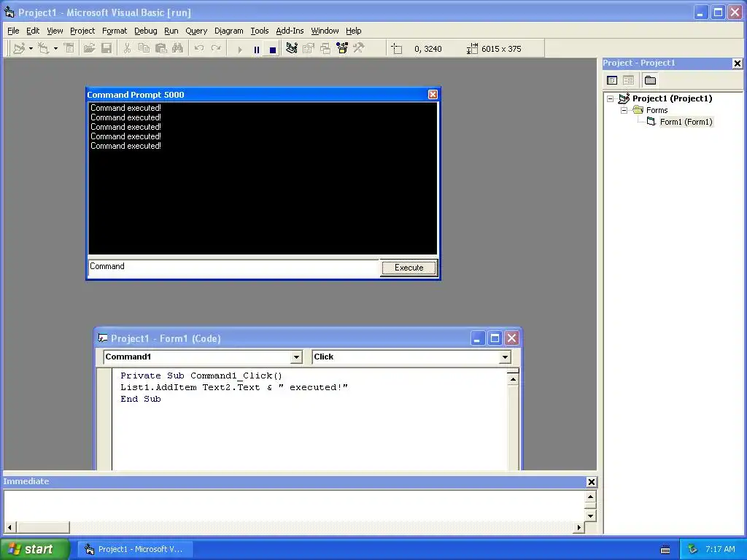This screenshot has height=560, width=747.
Task: Select the Forms folder label
Action: (x=657, y=111)
